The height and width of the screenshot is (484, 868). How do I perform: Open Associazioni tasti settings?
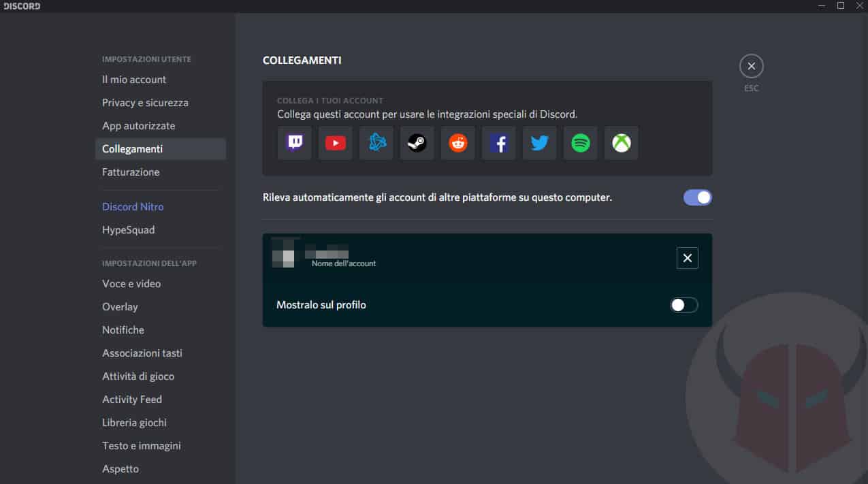pos(161,353)
